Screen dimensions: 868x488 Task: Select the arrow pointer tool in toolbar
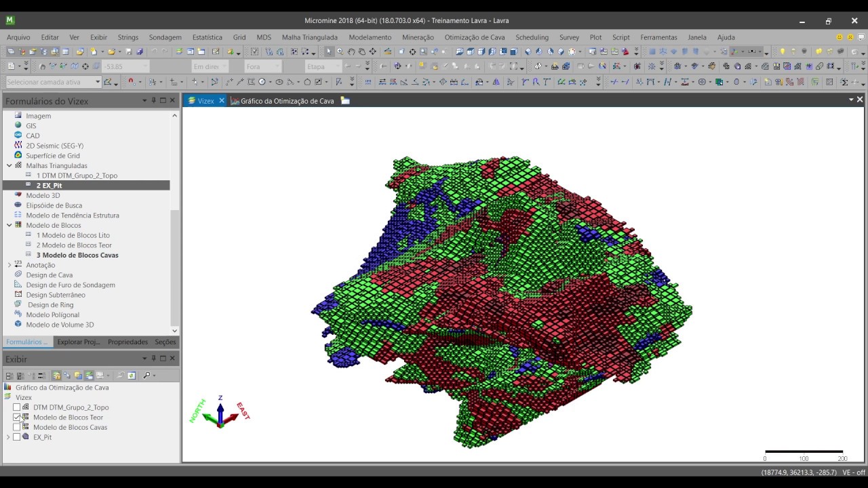click(329, 52)
